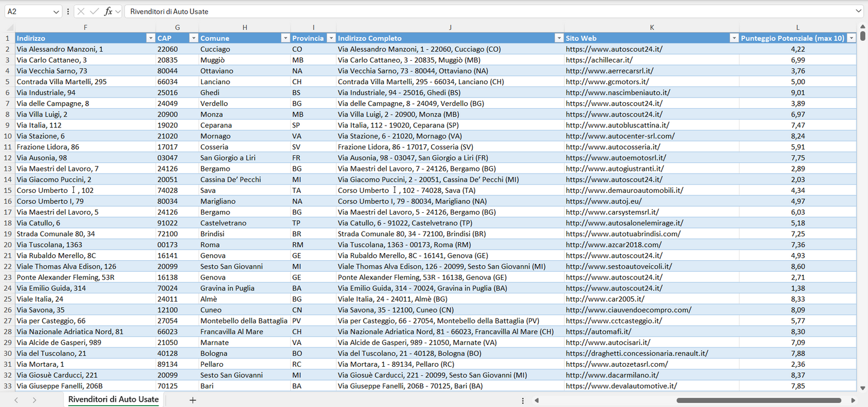This screenshot has width=868, height=407.
Task: Add a new sheet with the plus icon
Action: point(193,400)
